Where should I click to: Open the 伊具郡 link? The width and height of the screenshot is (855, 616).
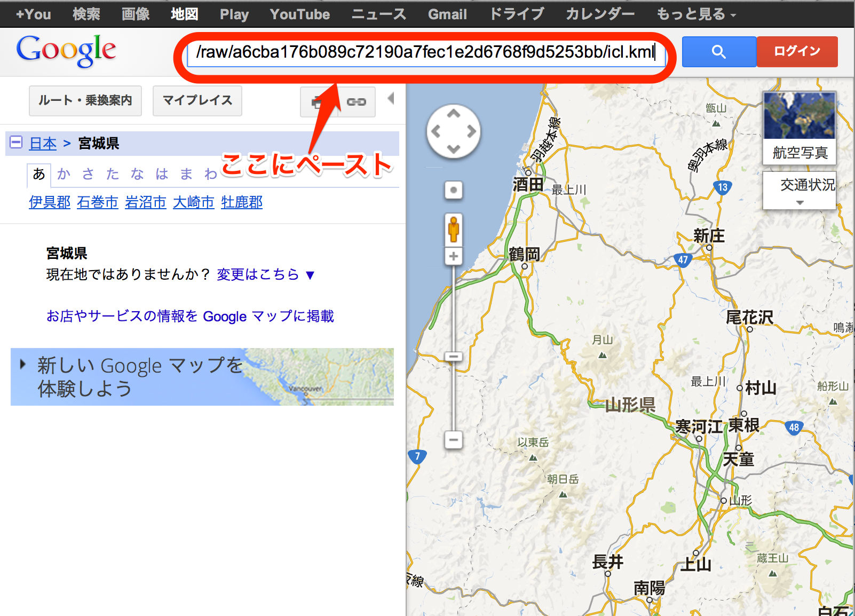(x=50, y=202)
